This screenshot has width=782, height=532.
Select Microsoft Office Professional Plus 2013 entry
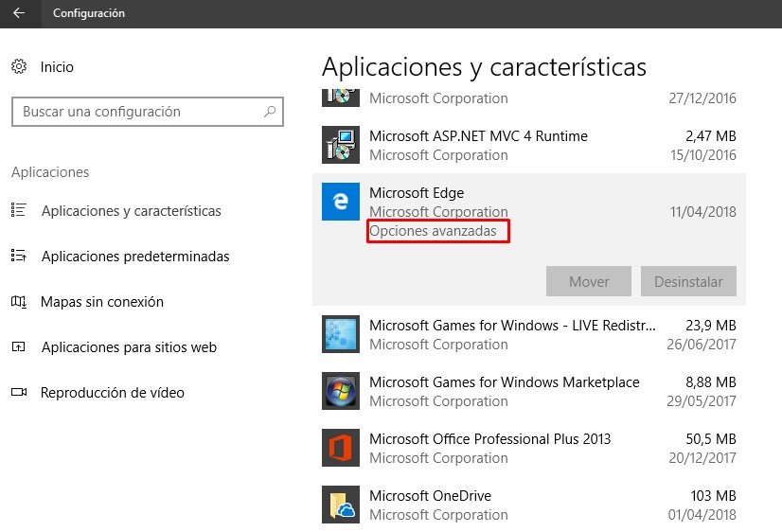coord(528,449)
